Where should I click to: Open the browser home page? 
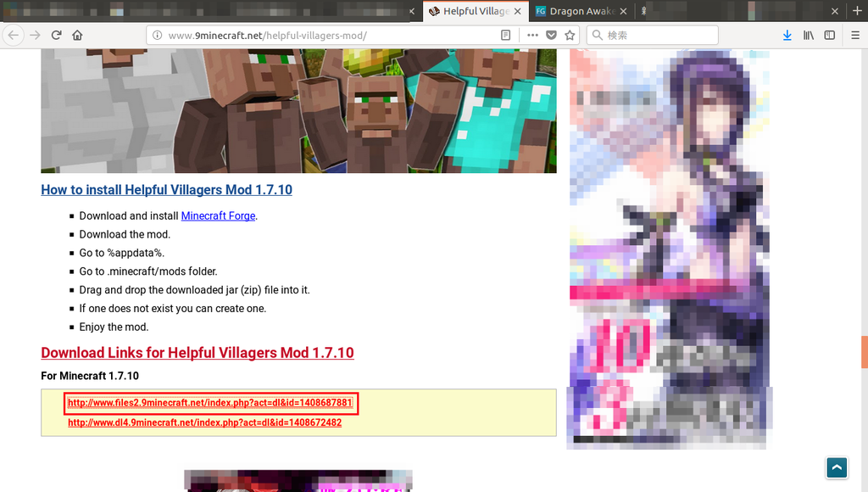[x=77, y=35]
